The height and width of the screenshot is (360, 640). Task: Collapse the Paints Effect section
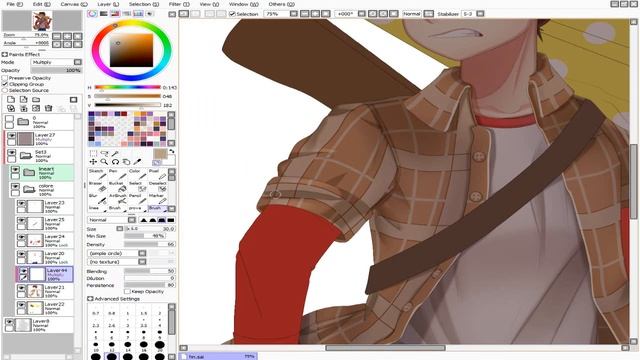tap(4, 54)
